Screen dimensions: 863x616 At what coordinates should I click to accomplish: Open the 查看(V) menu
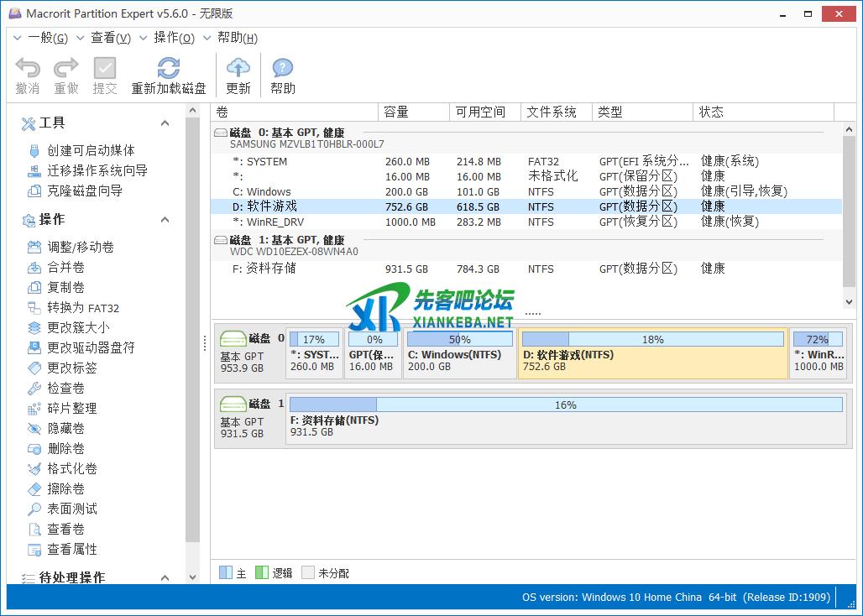pos(110,38)
